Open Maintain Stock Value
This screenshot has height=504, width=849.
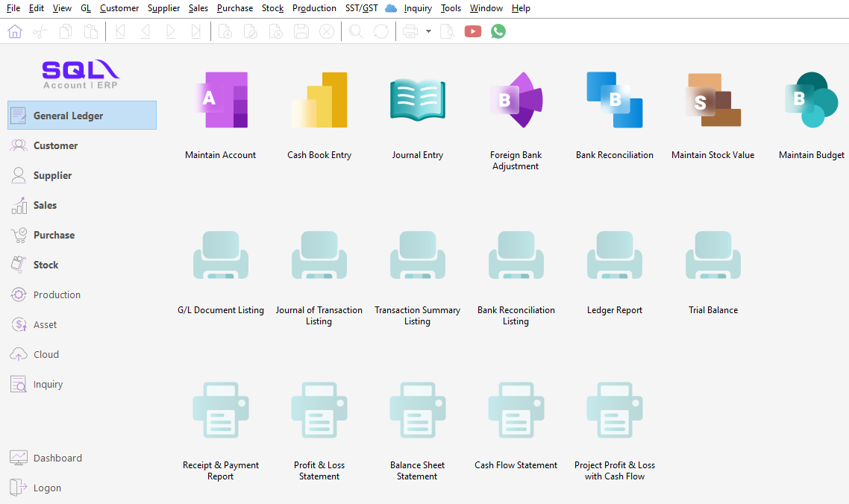coord(712,99)
